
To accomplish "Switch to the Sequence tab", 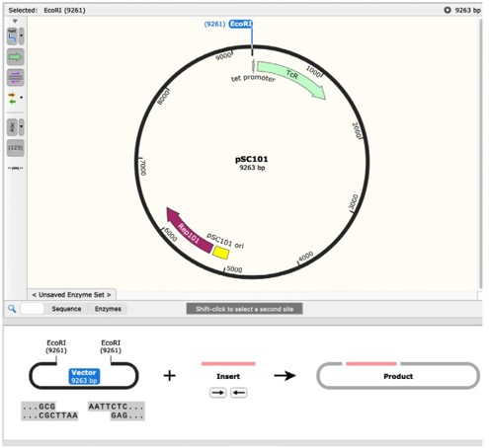I will pyautogui.click(x=66, y=309).
